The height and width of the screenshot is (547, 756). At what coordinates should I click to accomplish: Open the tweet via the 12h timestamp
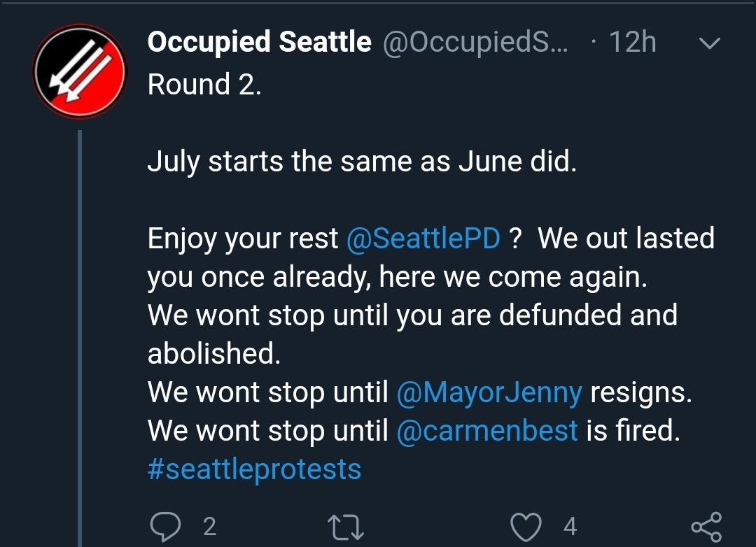(x=632, y=43)
